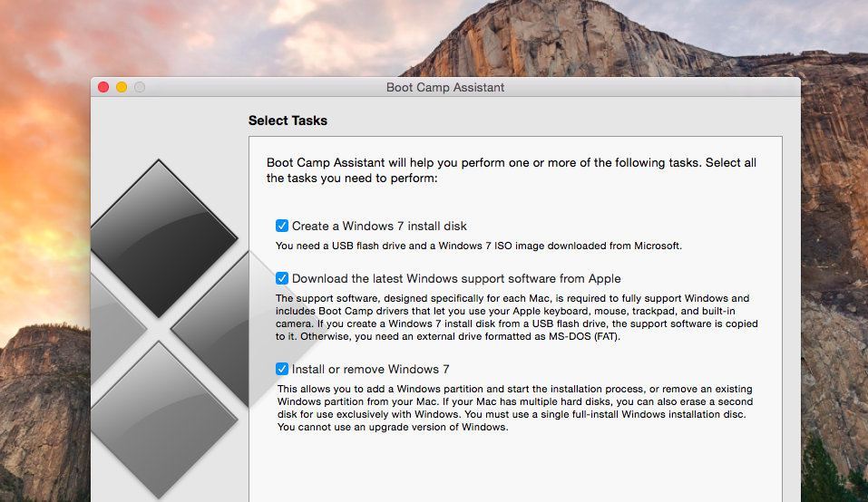Image resolution: width=868 pixels, height=502 pixels.
Task: Uncheck Create a Windows 7 install disk
Action: click(282, 226)
